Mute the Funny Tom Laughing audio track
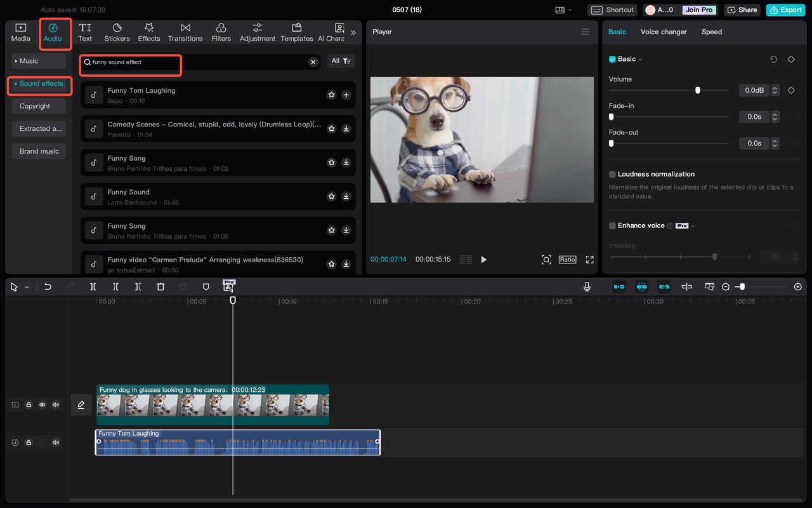The image size is (812, 508). coord(56,442)
